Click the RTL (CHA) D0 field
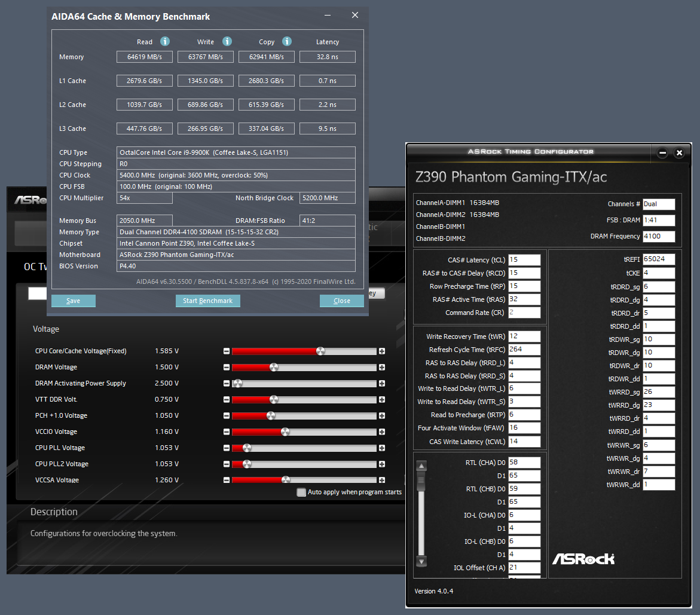The height and width of the screenshot is (615, 700). (525, 463)
